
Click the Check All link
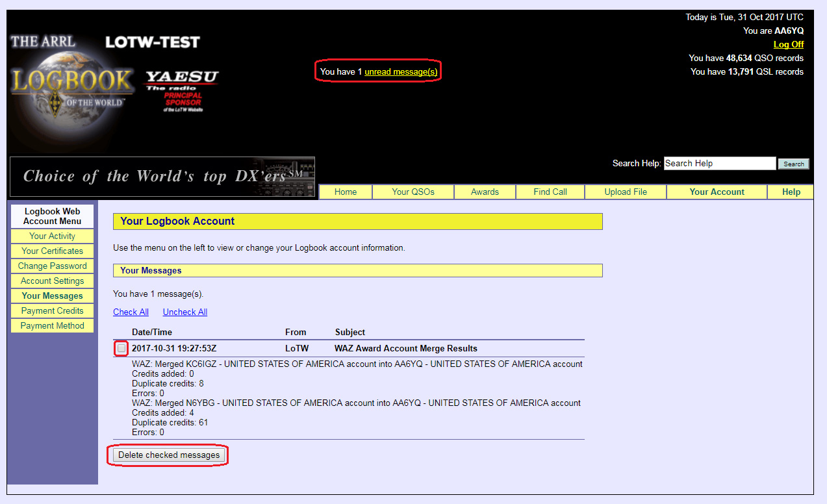coord(131,312)
